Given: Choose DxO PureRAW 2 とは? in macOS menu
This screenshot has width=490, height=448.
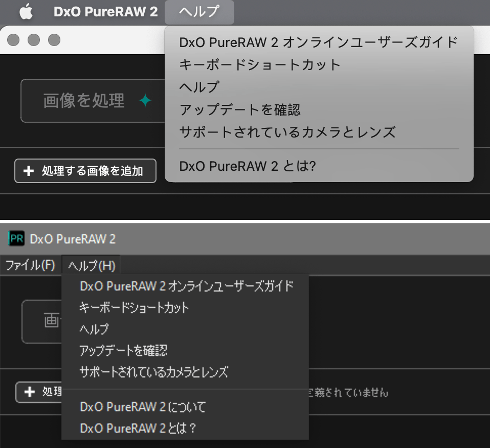Looking at the screenshot, I should coord(248,166).
